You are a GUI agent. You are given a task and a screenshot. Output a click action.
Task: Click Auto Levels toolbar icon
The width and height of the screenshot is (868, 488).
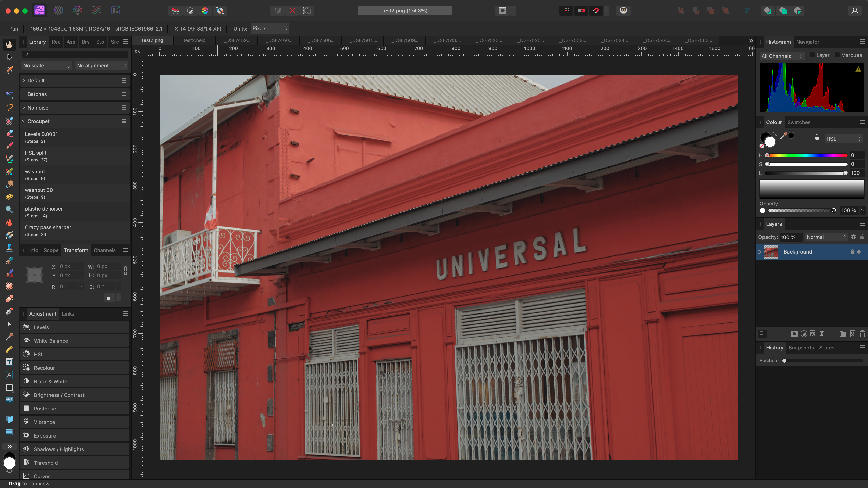pyautogui.click(x=175, y=11)
